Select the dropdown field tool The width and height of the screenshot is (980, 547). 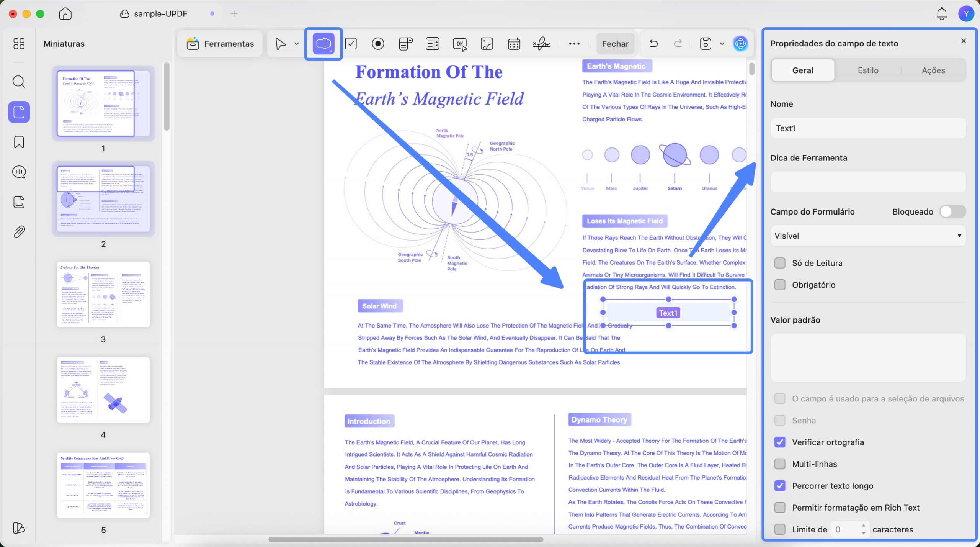coord(405,44)
